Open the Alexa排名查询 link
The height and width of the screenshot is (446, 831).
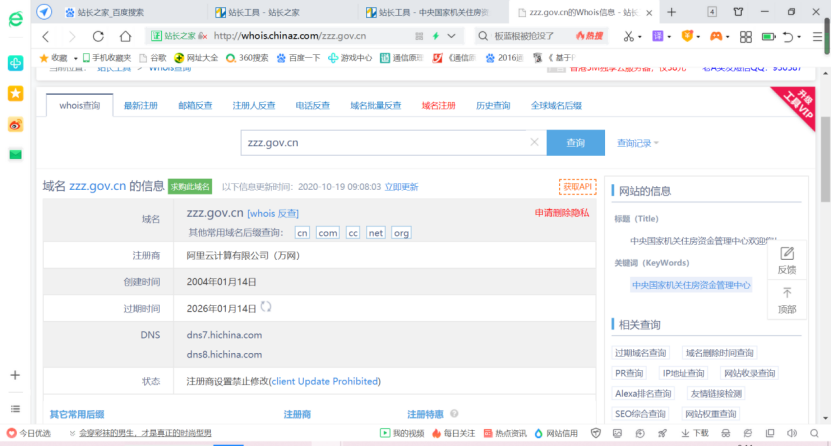point(643,394)
